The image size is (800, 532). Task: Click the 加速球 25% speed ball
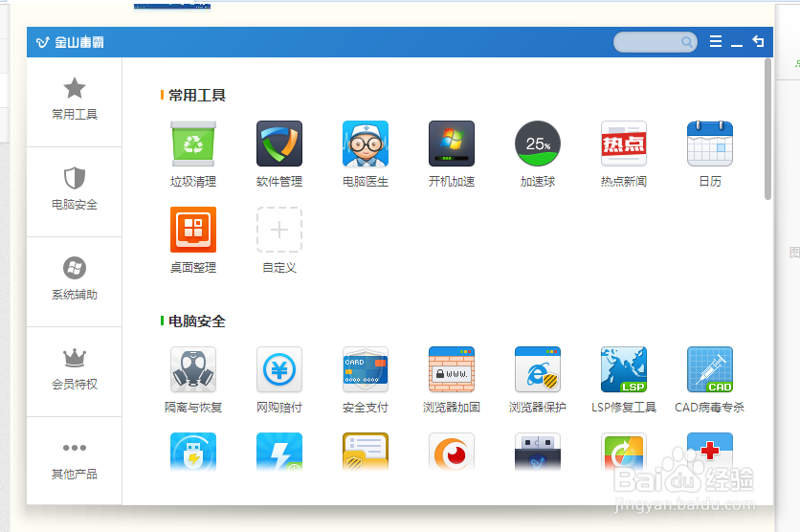click(538, 153)
